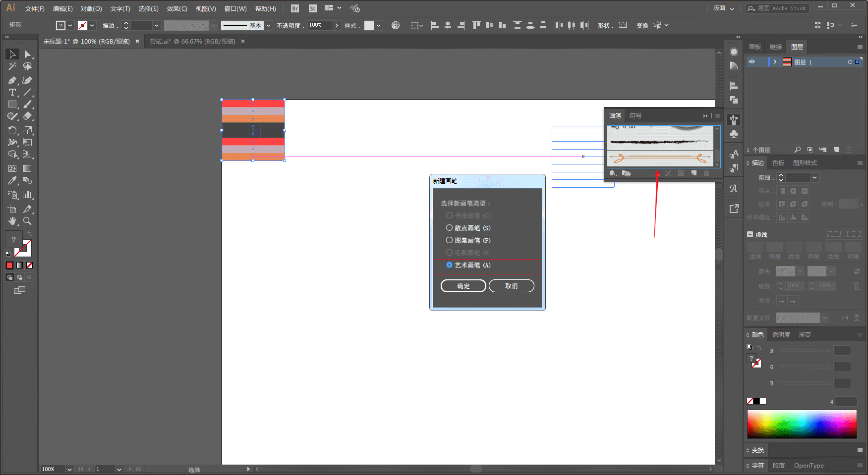
Task: Select the Magic Wand tool
Action: click(x=12, y=66)
